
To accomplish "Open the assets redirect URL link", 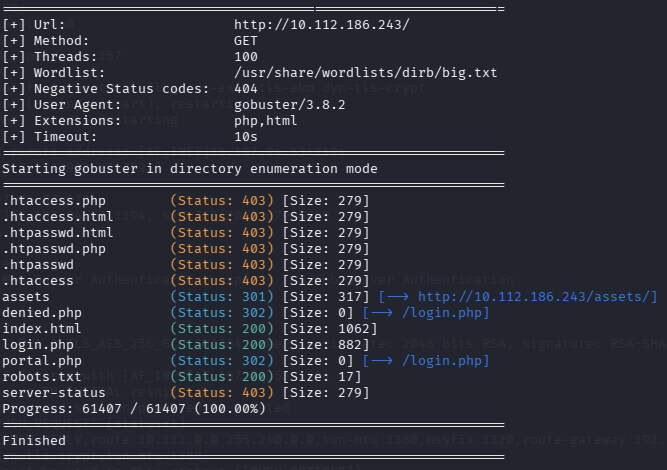I will [537, 297].
